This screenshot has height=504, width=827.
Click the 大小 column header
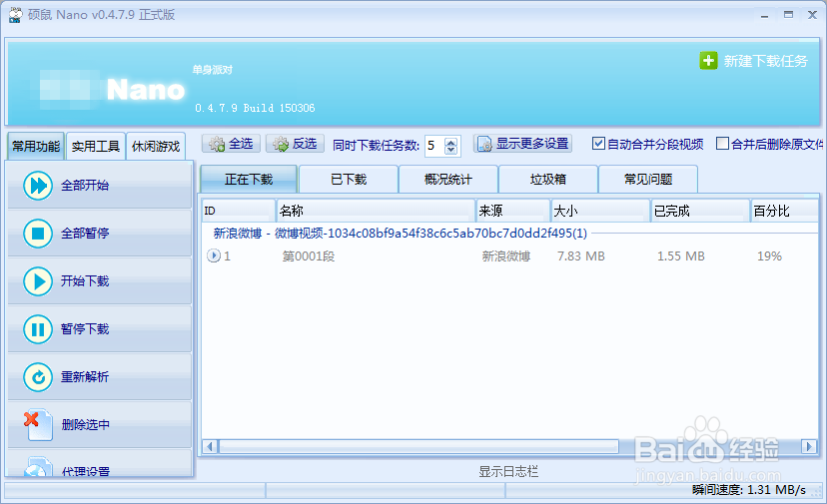click(x=600, y=211)
